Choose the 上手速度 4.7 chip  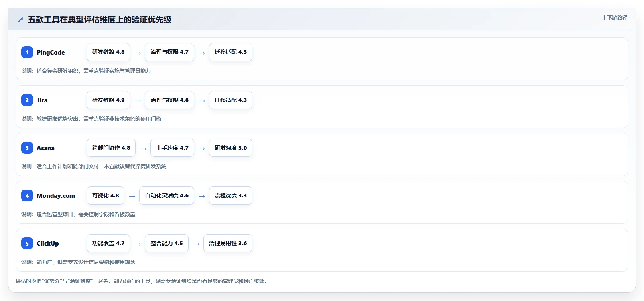click(172, 148)
